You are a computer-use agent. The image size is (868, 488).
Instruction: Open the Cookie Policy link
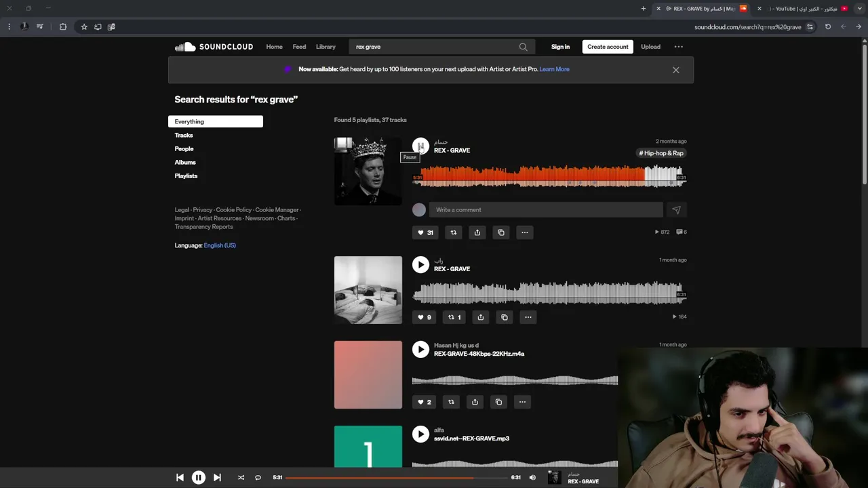(x=233, y=210)
